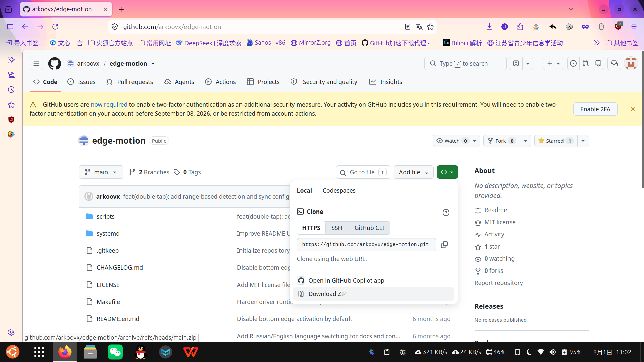Open the Create new plus dropdown
The width and height of the screenshot is (644, 362).
point(553,63)
